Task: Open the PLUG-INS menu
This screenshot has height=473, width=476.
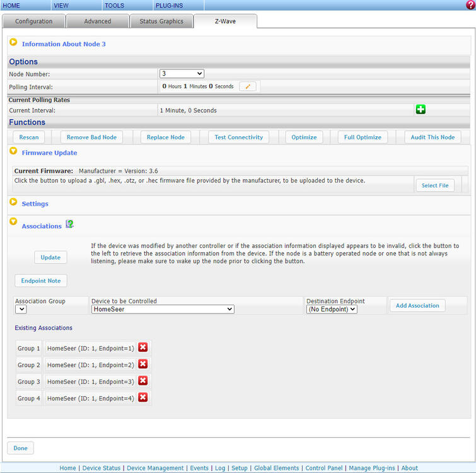Action: [169, 5]
